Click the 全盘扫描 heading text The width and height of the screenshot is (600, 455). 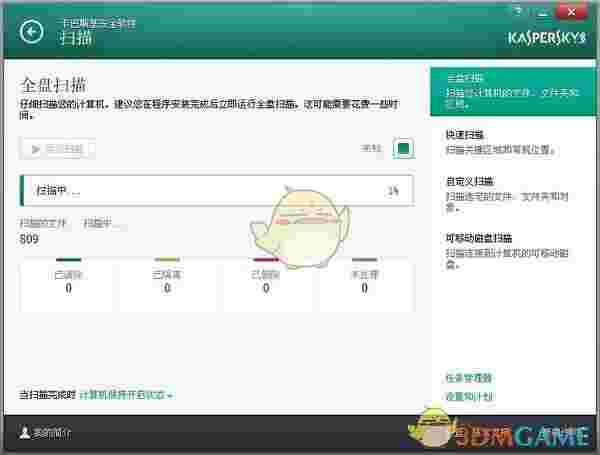[53, 85]
